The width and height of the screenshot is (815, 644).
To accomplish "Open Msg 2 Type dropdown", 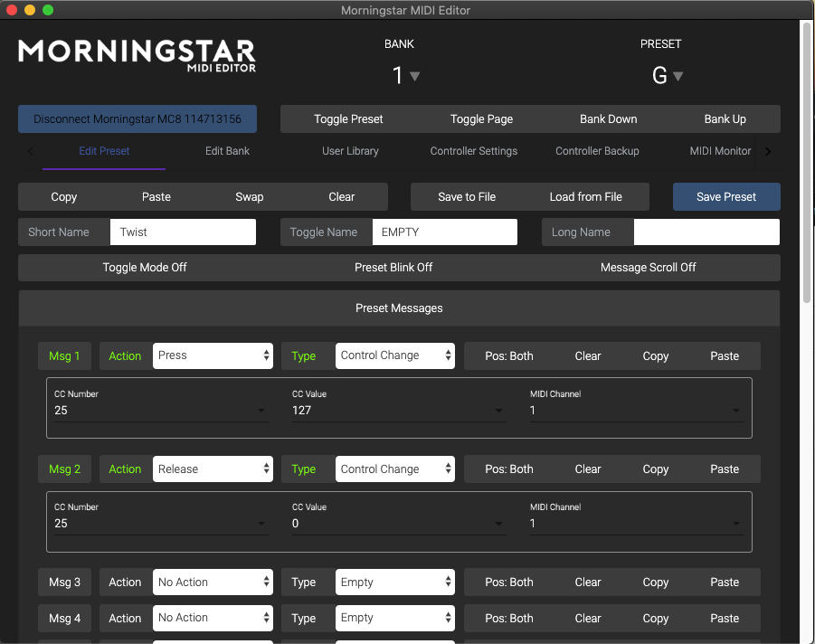I will 395,469.
